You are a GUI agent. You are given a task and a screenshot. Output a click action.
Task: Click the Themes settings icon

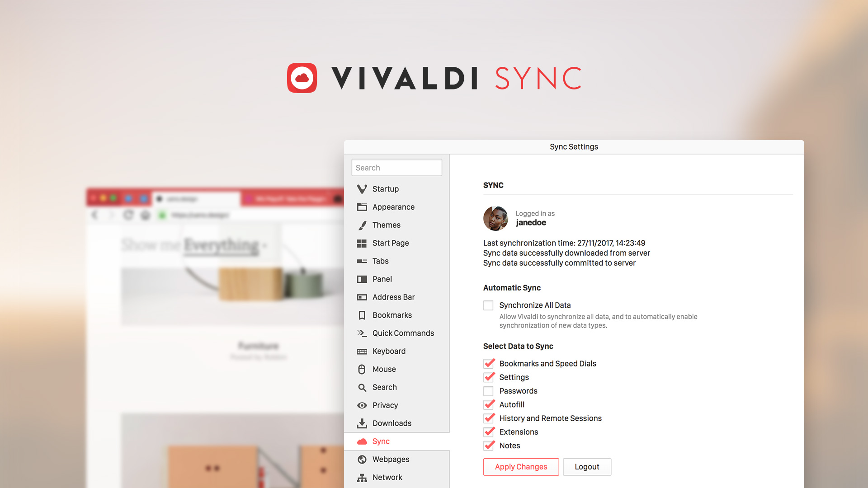pyautogui.click(x=363, y=225)
